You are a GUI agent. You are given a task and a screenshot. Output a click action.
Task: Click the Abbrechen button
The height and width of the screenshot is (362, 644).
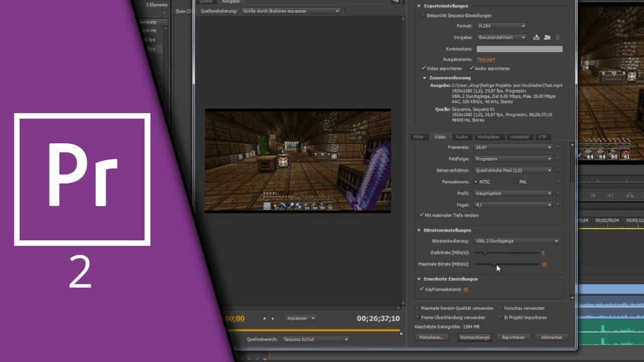[x=551, y=337]
